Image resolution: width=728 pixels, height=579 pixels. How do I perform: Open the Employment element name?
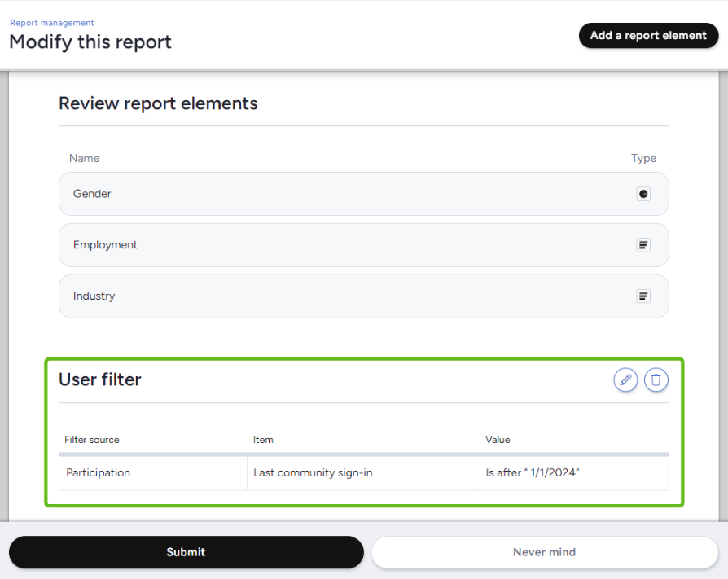(x=105, y=245)
